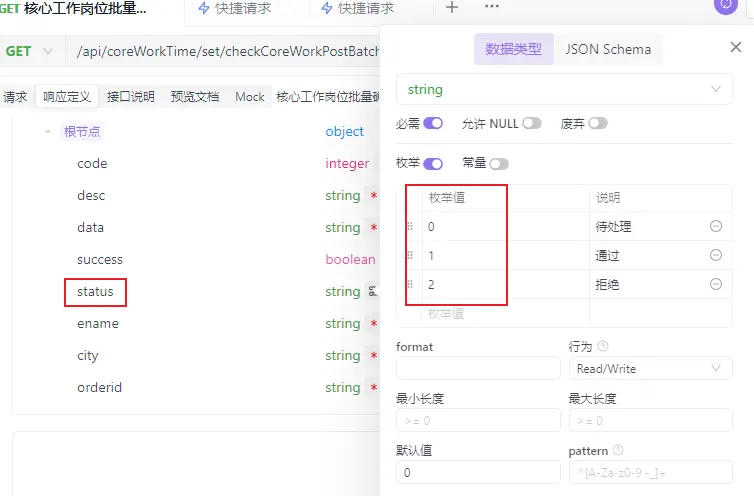
Task: Switch to the JSON Schema tab
Action: (608, 49)
